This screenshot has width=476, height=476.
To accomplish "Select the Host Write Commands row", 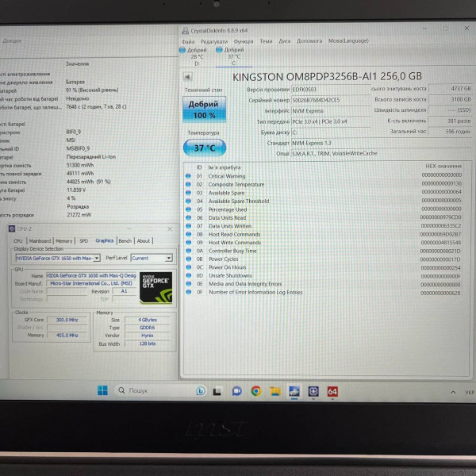I will pyautogui.click(x=323, y=243).
